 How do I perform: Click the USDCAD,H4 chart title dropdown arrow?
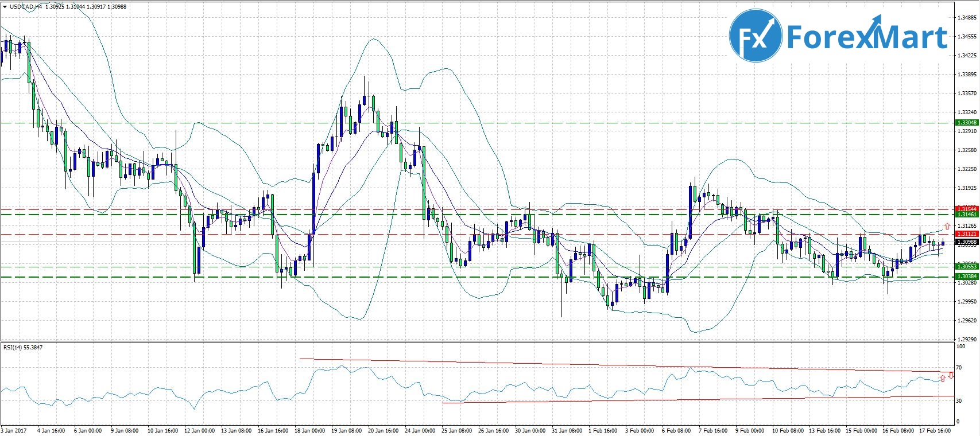click(5, 7)
